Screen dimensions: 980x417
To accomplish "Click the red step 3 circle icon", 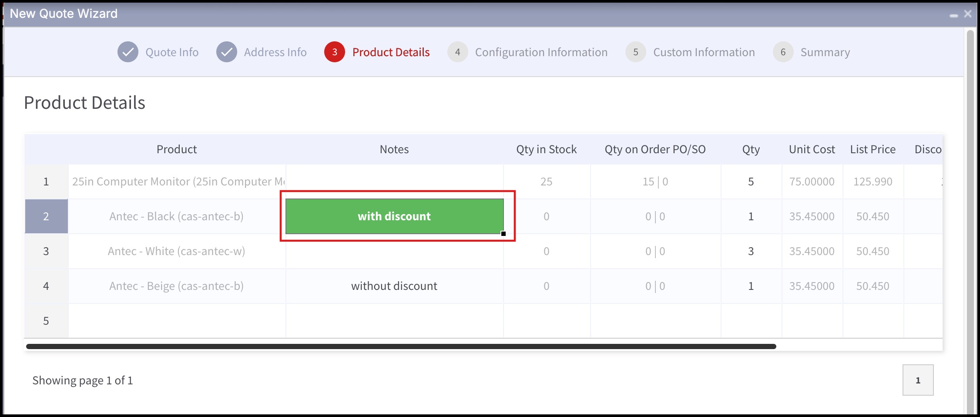I will [x=335, y=52].
